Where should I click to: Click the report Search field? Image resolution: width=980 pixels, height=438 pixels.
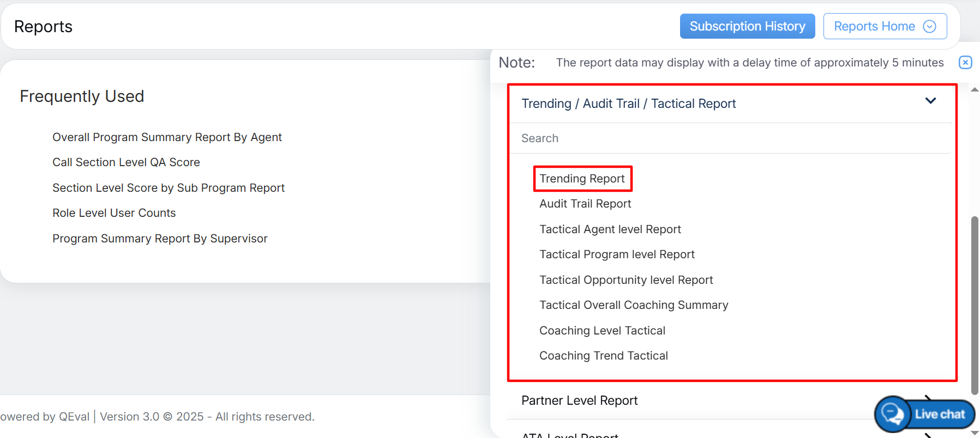pos(731,138)
